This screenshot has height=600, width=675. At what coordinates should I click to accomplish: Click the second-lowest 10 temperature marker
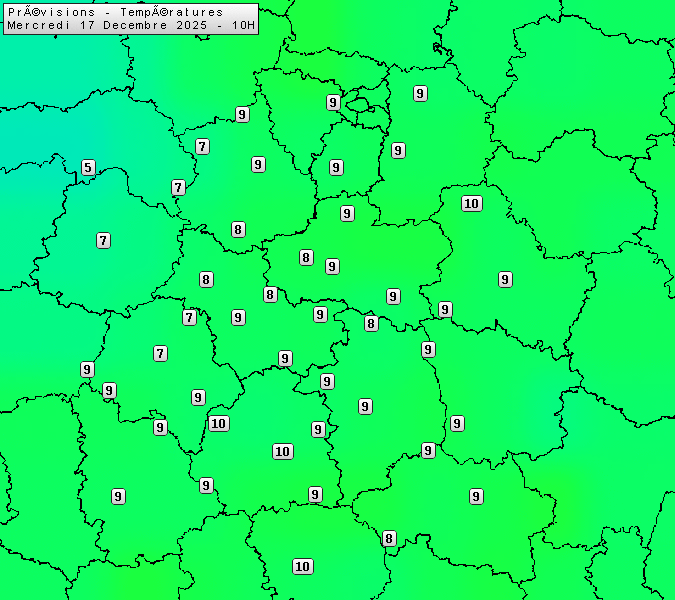coord(283,452)
